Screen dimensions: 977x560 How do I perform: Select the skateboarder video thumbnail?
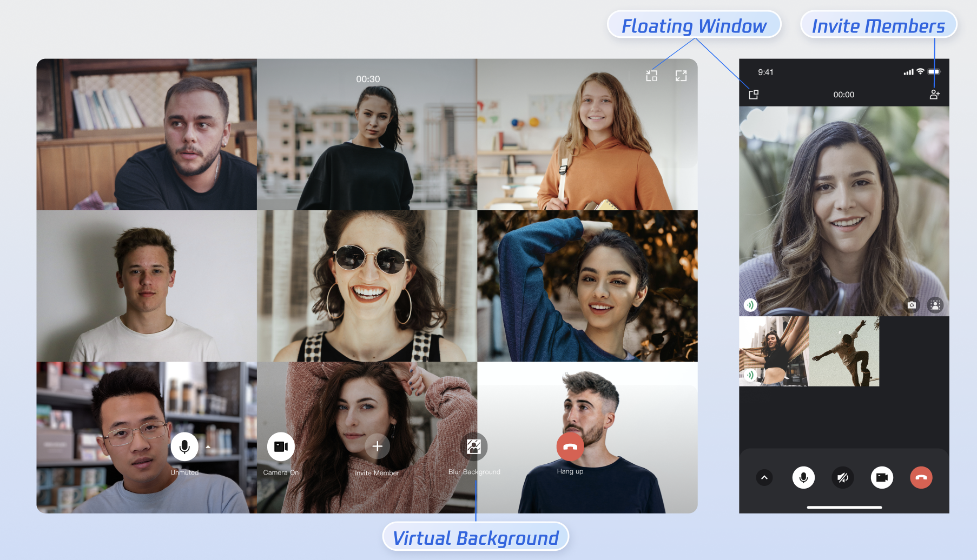pyautogui.click(x=844, y=351)
